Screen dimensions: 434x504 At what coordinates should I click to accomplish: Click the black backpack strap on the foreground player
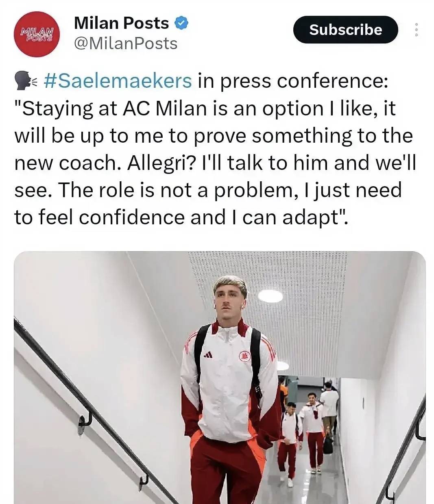(255, 358)
